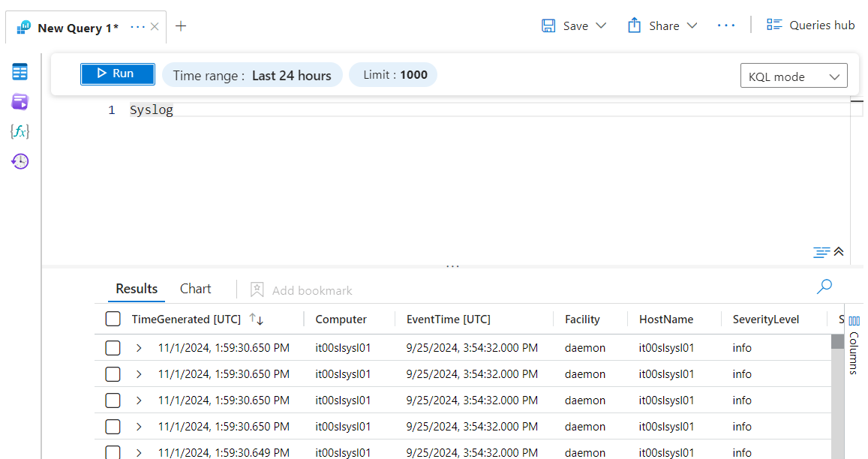
Task: Click the first row's daemon Facility cell
Action: click(x=585, y=348)
